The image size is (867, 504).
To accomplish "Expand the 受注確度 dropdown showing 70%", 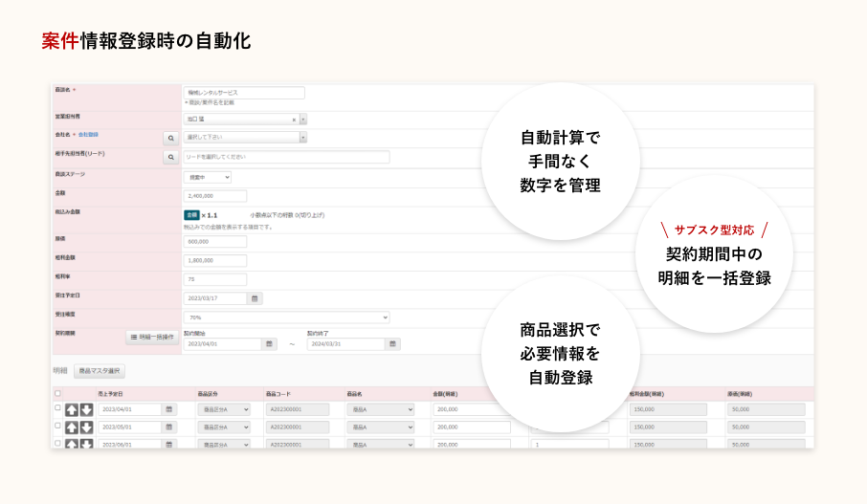I will click(286, 318).
